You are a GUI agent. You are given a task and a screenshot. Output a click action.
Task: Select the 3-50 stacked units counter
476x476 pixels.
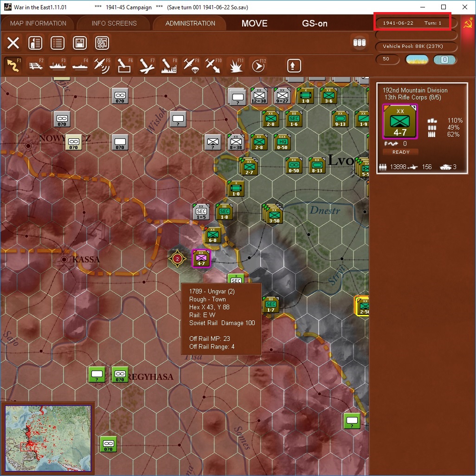coord(274,214)
